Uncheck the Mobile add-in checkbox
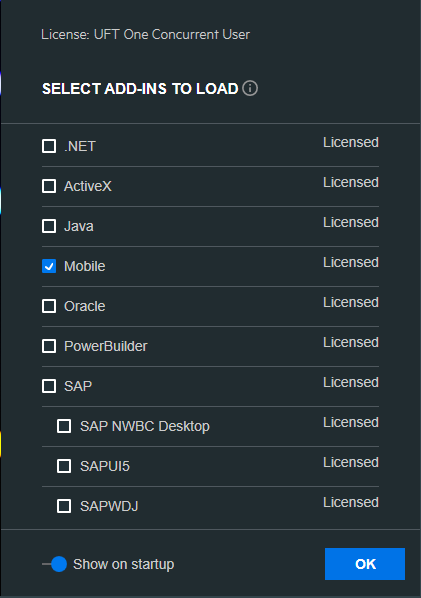This screenshot has width=421, height=598. click(x=49, y=266)
